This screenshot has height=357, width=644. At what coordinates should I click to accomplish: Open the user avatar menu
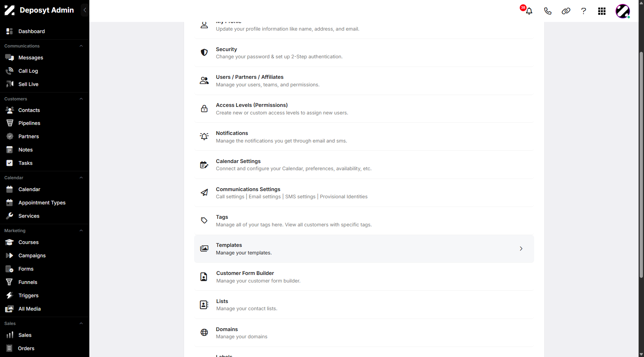coord(623,11)
